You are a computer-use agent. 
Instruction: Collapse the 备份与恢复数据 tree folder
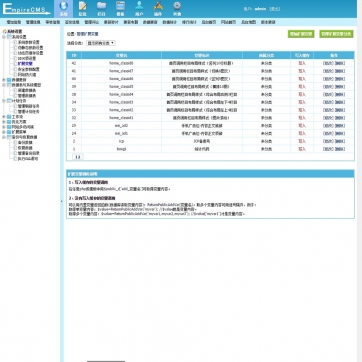4,137
